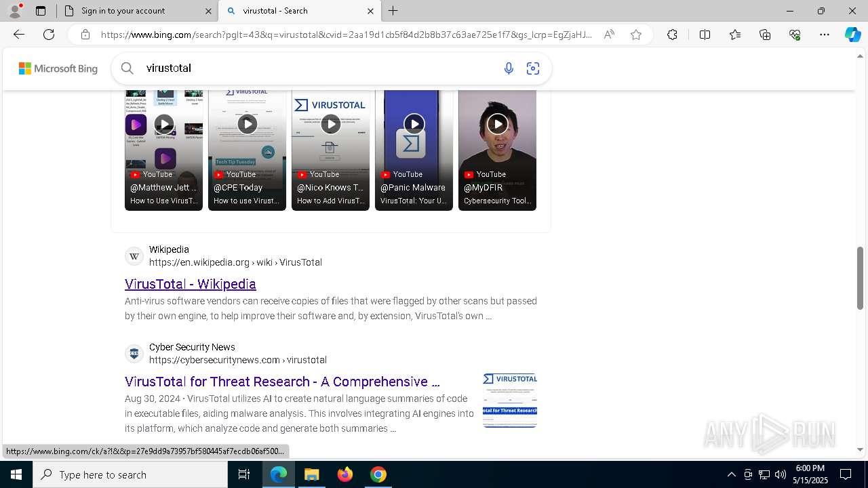Viewport: 868px width, 488px height.
Task: Launch Firefox from taskbar
Action: pyautogui.click(x=345, y=474)
